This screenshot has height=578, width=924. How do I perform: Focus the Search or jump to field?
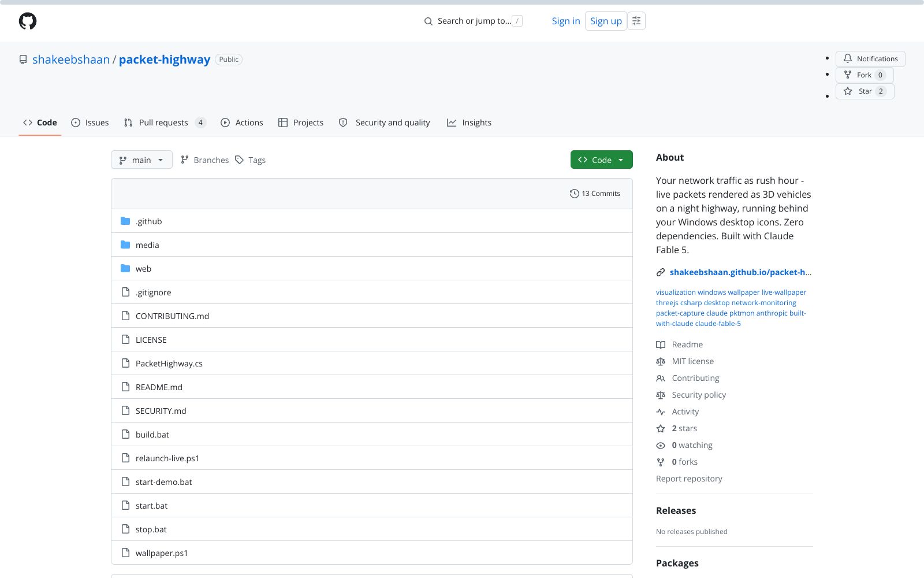474,21
